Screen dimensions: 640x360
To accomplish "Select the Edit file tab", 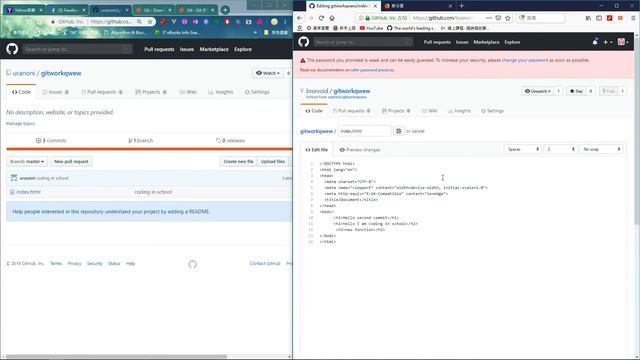I will (317, 150).
